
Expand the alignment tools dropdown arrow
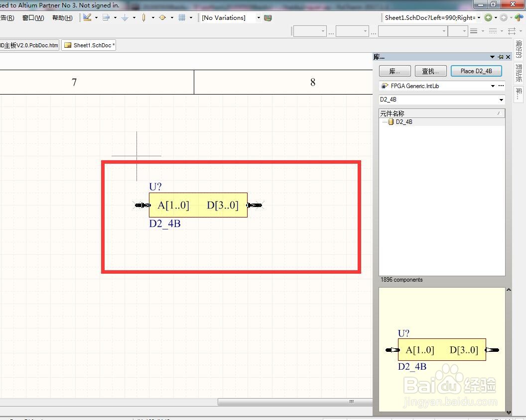(115, 17)
